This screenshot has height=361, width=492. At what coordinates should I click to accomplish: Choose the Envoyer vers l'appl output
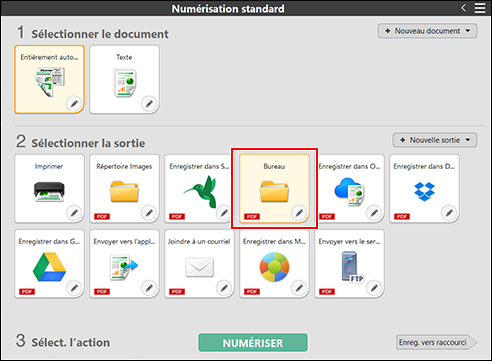tap(124, 264)
